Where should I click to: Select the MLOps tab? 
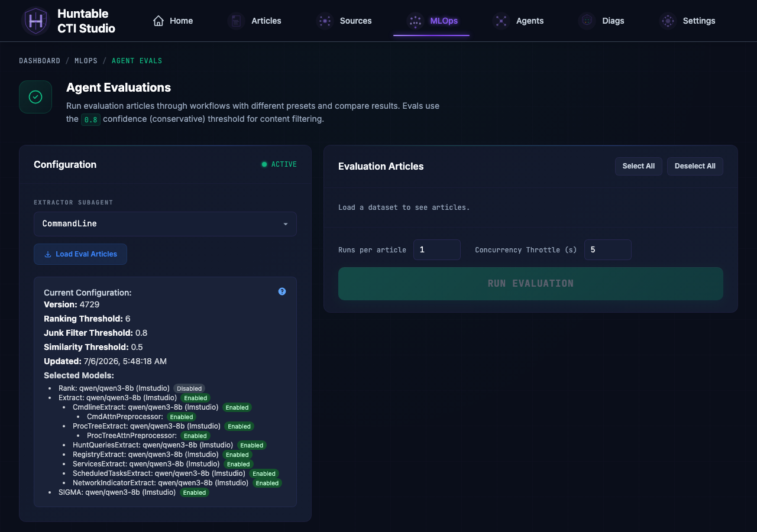pos(432,21)
